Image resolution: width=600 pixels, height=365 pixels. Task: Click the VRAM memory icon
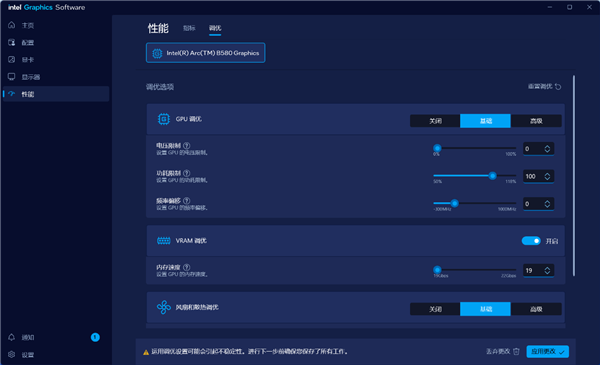(164, 241)
